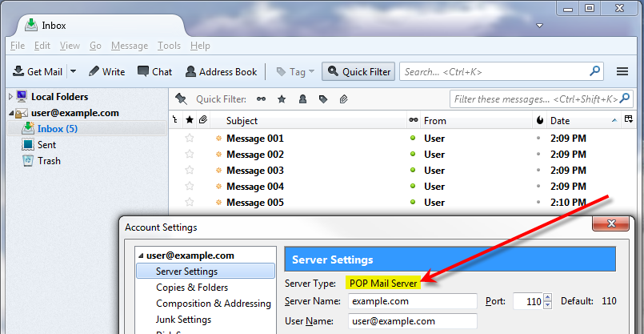The height and width of the screenshot is (334, 644).
Task: Open the list all tabs arrow
Action: pyautogui.click(x=540, y=26)
